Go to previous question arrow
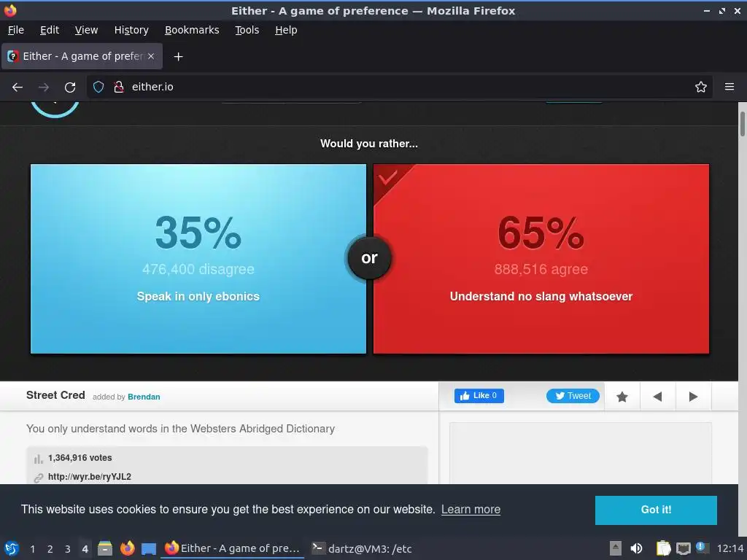The width and height of the screenshot is (747, 560). pyautogui.click(x=658, y=396)
